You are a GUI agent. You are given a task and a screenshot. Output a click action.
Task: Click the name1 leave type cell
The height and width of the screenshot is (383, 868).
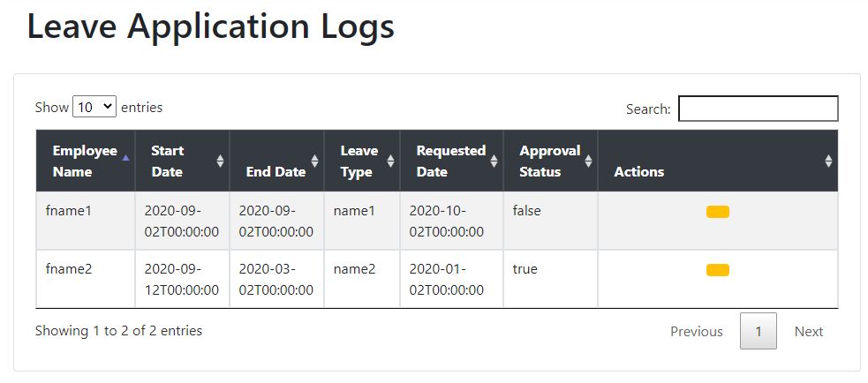[x=354, y=212]
